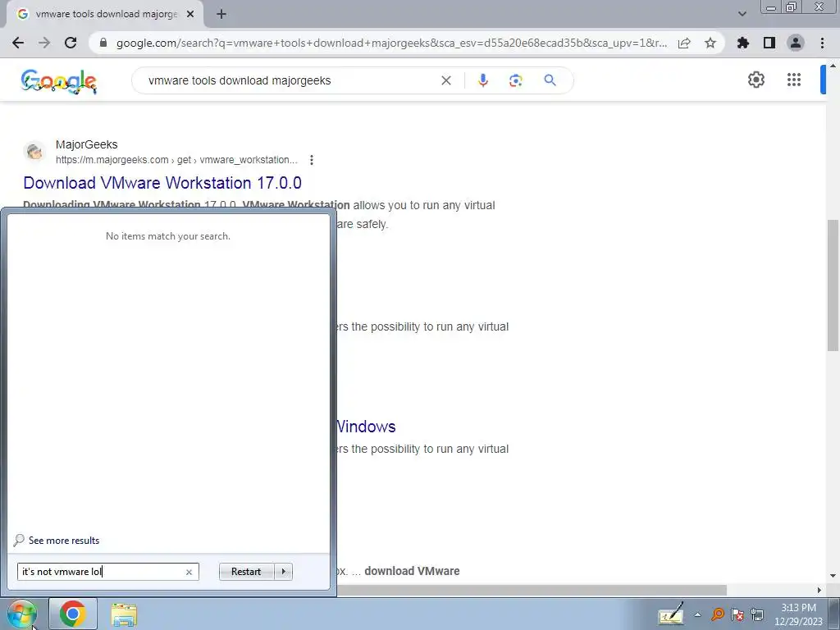The width and height of the screenshot is (840, 630).
Task: Expand the shutdown options arrow next to Restart
Action: click(283, 572)
